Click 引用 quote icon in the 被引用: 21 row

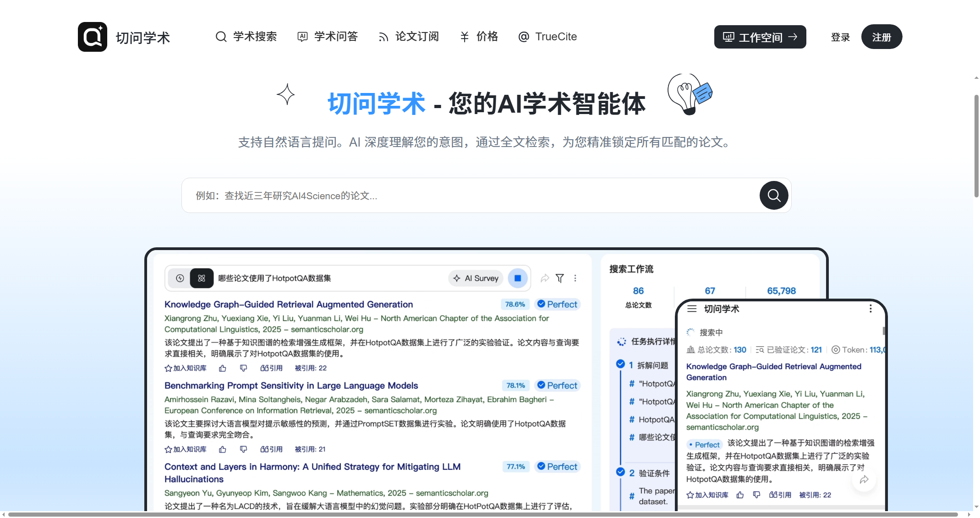271,449
